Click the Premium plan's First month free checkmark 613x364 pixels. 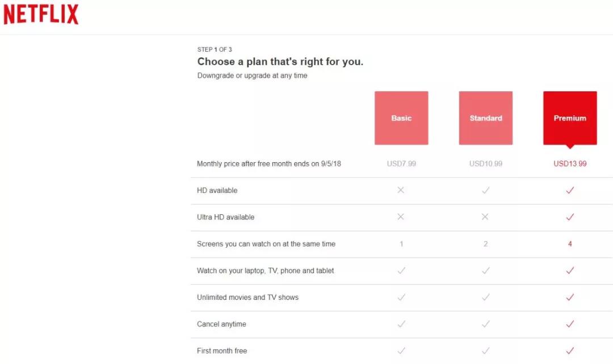pos(570,350)
